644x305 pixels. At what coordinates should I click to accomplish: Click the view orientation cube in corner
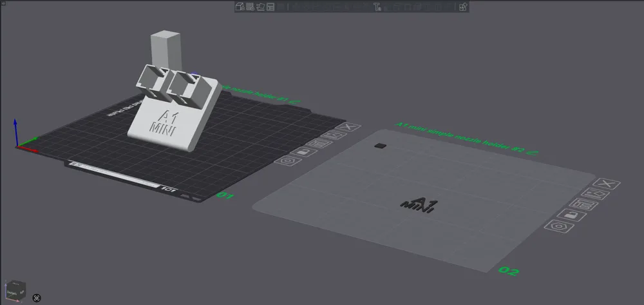15,291
